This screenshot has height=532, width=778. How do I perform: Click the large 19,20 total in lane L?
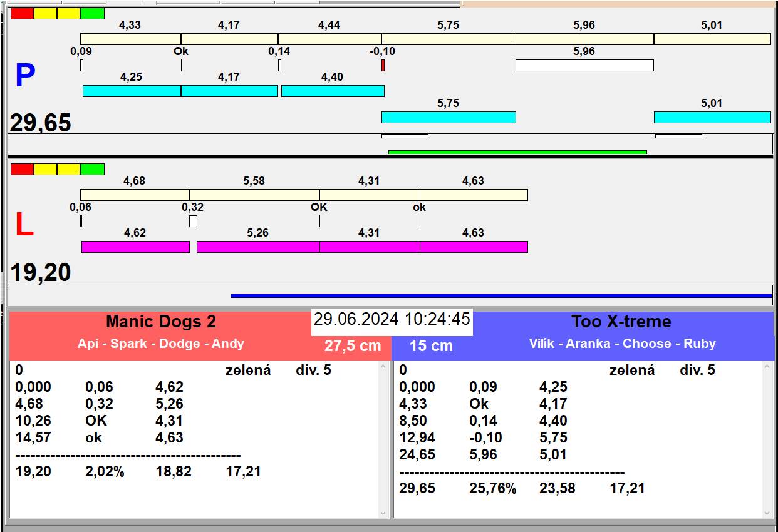(41, 273)
